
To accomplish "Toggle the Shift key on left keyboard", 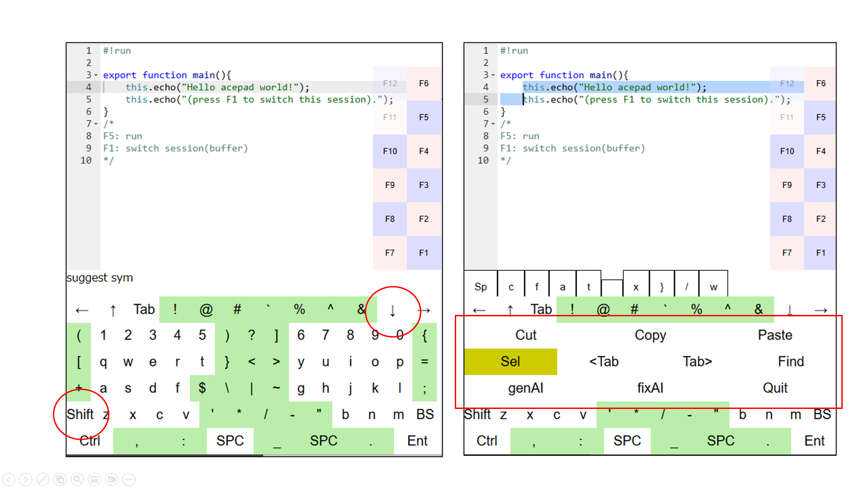I will pos(80,414).
